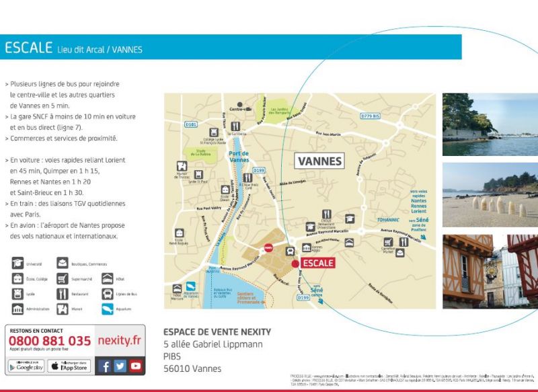The height and width of the screenshot is (392, 538).
Task: Click the École René Rogues map icon
Action: [x=179, y=233]
